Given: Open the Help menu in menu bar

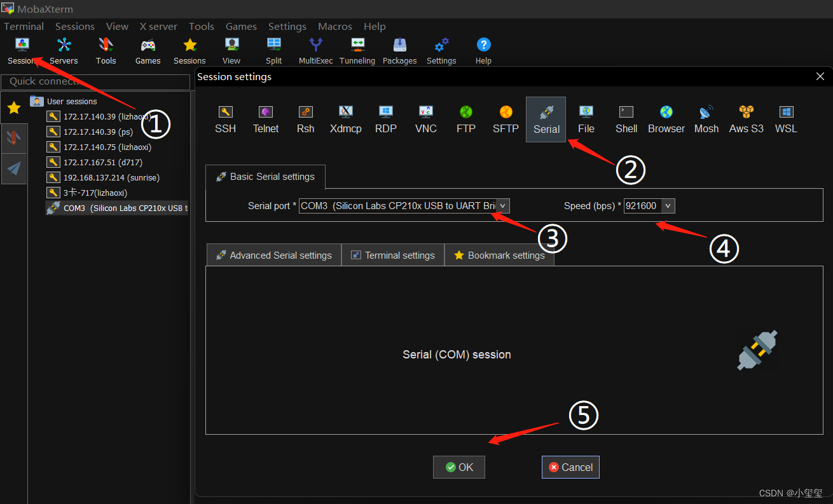Looking at the screenshot, I should pos(375,26).
